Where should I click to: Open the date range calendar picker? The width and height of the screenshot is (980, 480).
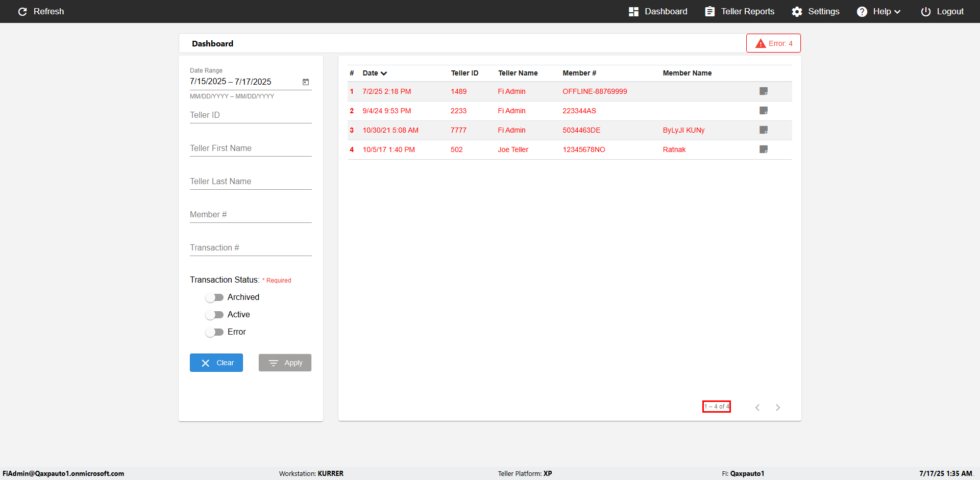pos(306,82)
